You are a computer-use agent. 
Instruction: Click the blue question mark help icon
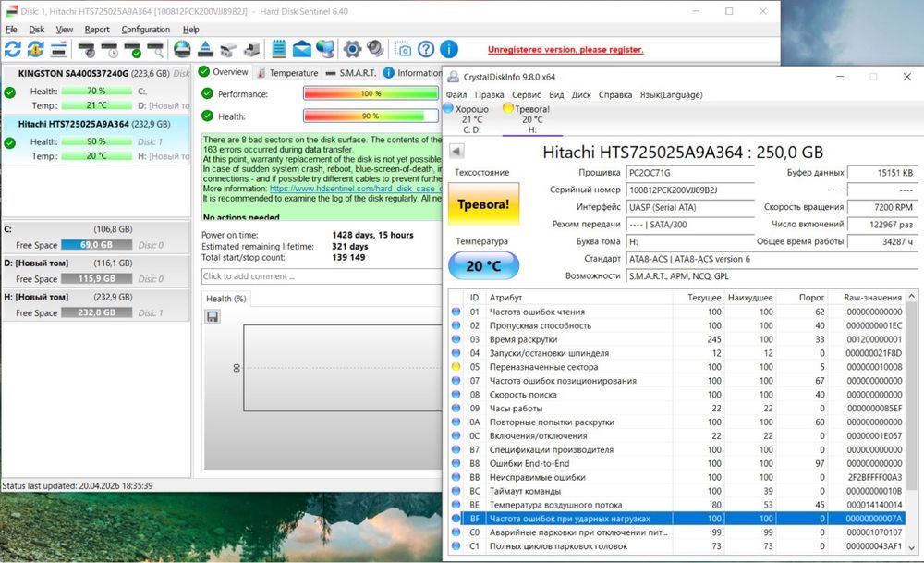click(x=426, y=50)
